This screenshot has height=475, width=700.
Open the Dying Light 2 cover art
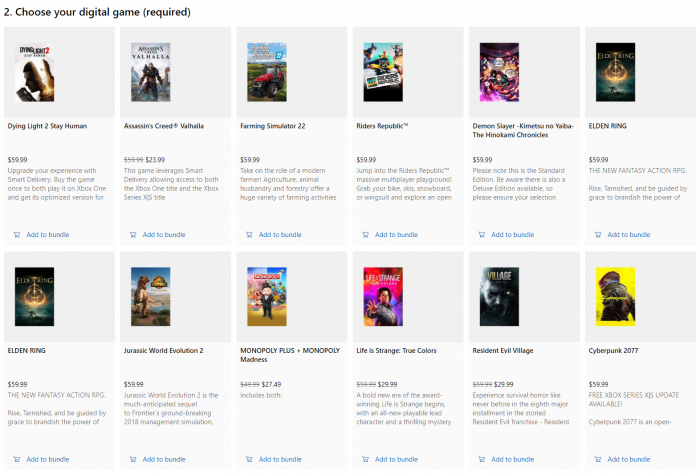tap(34, 72)
